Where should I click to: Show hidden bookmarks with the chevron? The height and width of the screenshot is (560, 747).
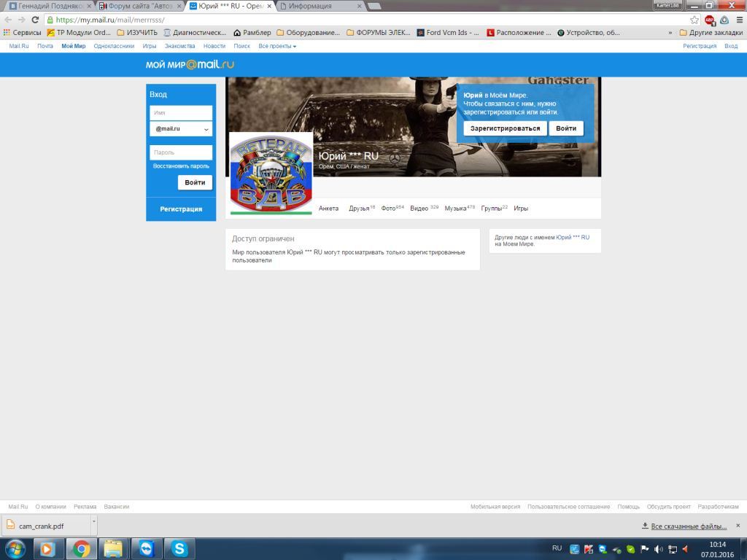(x=670, y=33)
